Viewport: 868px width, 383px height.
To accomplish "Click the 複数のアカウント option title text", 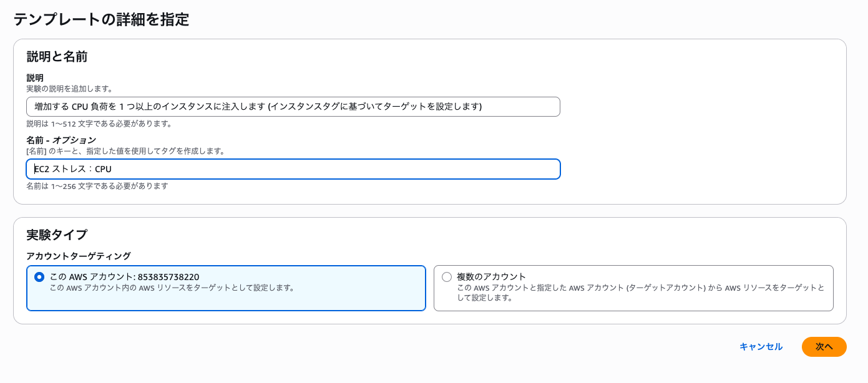I will click(492, 277).
